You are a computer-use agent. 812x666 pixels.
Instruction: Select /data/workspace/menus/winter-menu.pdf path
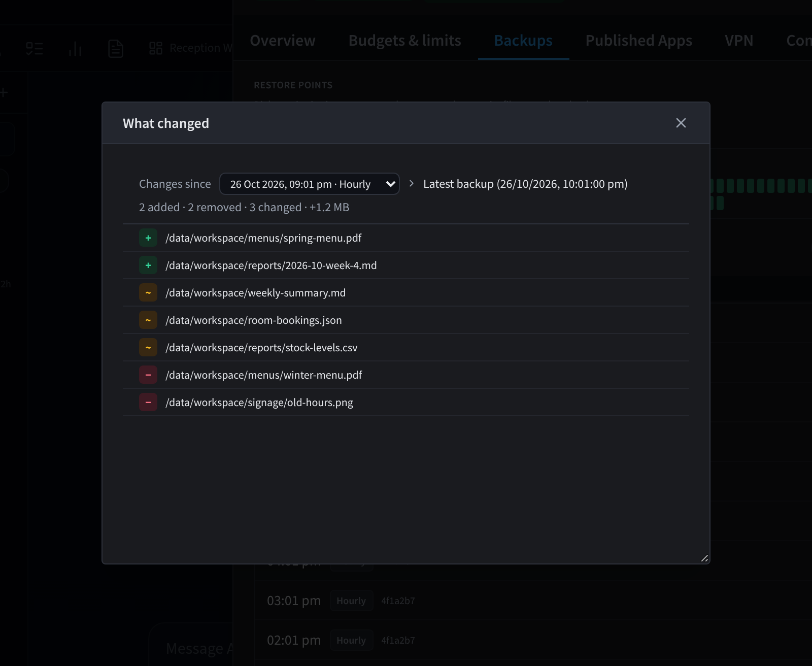pos(264,375)
